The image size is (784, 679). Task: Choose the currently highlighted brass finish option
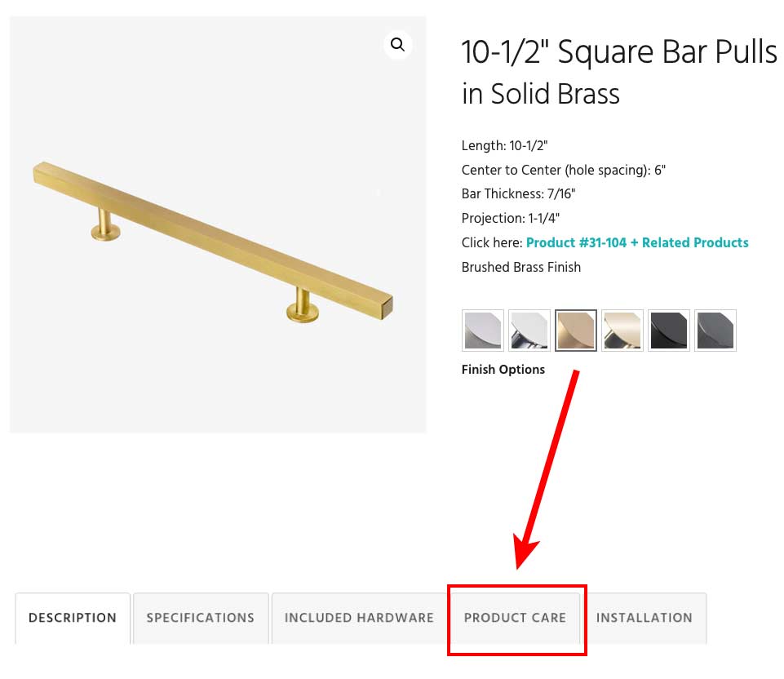(575, 330)
